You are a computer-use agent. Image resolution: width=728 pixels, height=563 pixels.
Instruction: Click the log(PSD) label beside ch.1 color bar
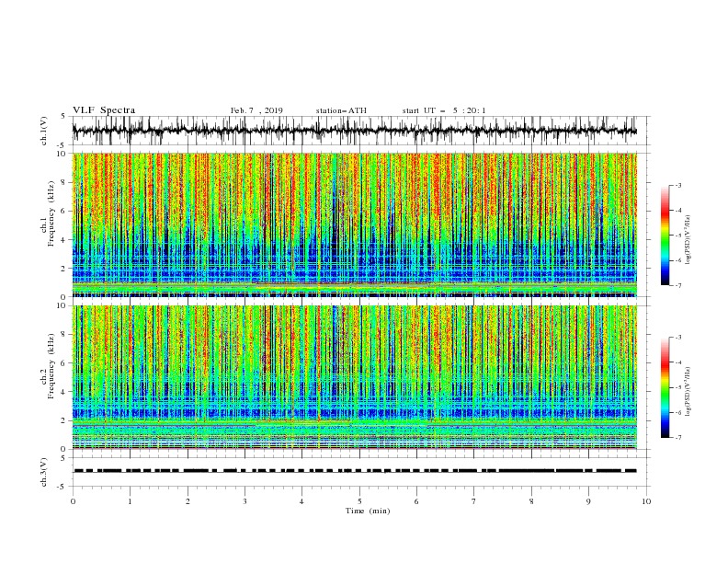pyautogui.click(x=689, y=240)
